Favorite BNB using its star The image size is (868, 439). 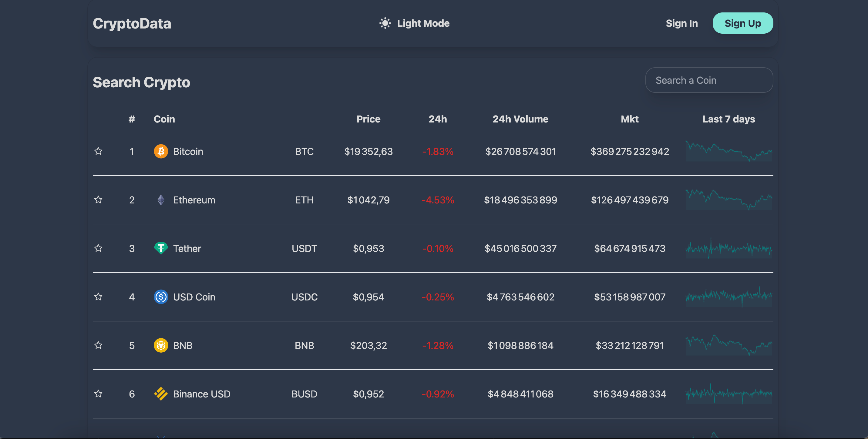98,345
